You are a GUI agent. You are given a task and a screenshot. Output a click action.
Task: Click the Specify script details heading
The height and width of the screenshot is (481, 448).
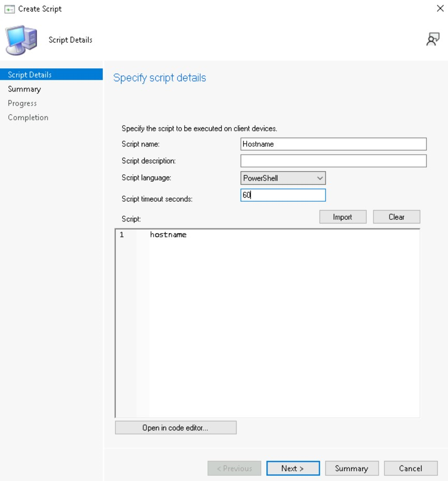coord(159,78)
